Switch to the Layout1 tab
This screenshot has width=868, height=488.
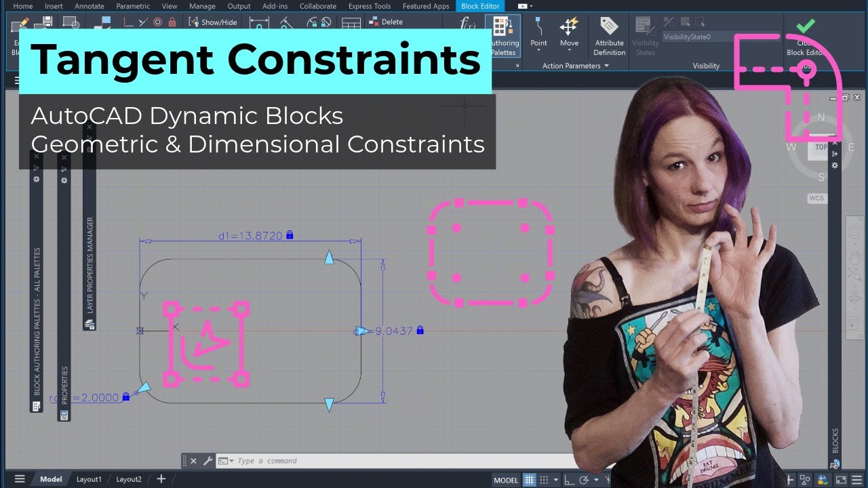click(89, 479)
